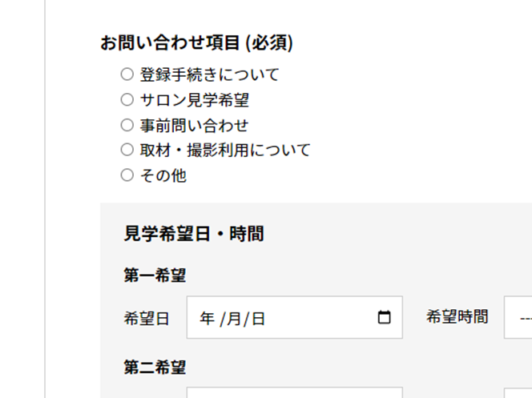The height and width of the screenshot is (398, 532).
Task: Pick the 事前問い合わせ radio circle
Action: [127, 125]
